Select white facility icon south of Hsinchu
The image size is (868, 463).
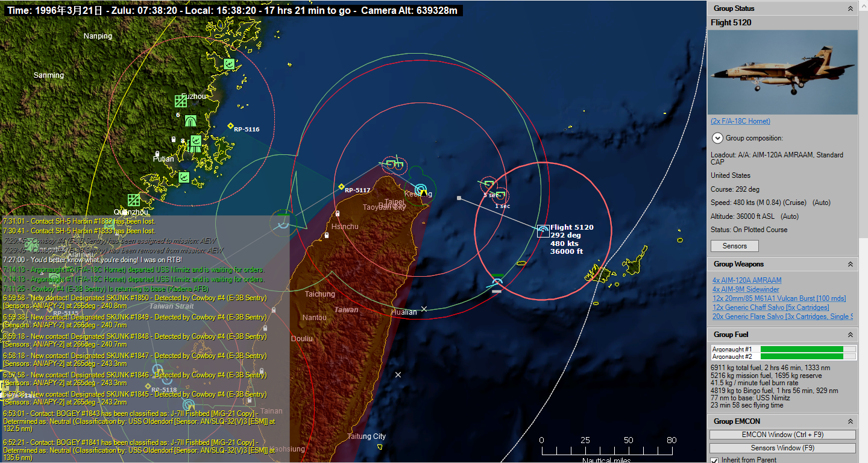(x=327, y=235)
